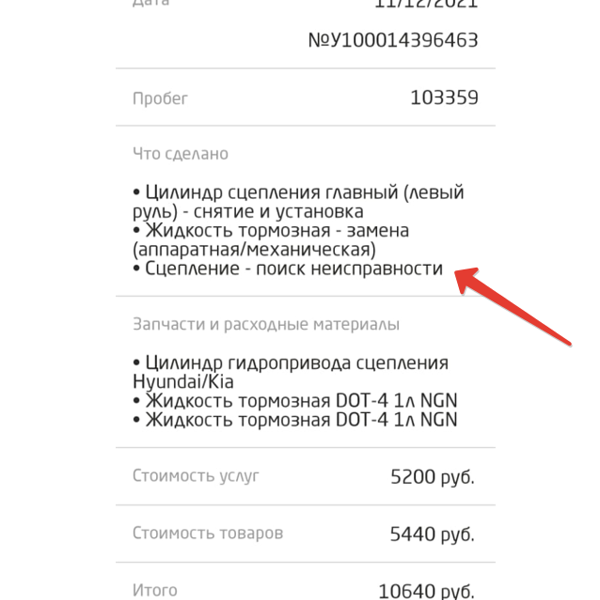Click the Пробег label
This screenshot has height=600, width=600.
click(160, 99)
